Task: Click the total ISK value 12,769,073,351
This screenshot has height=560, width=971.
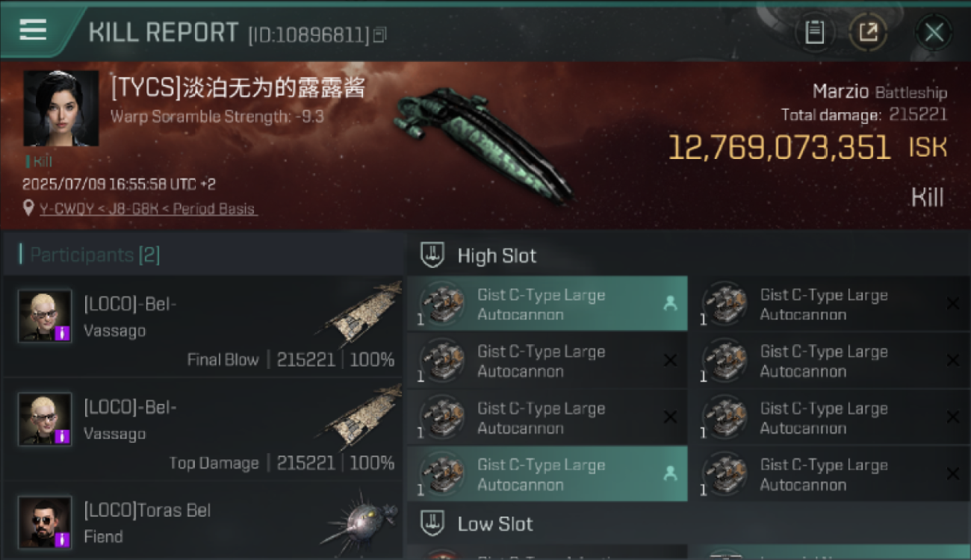Action: click(779, 148)
